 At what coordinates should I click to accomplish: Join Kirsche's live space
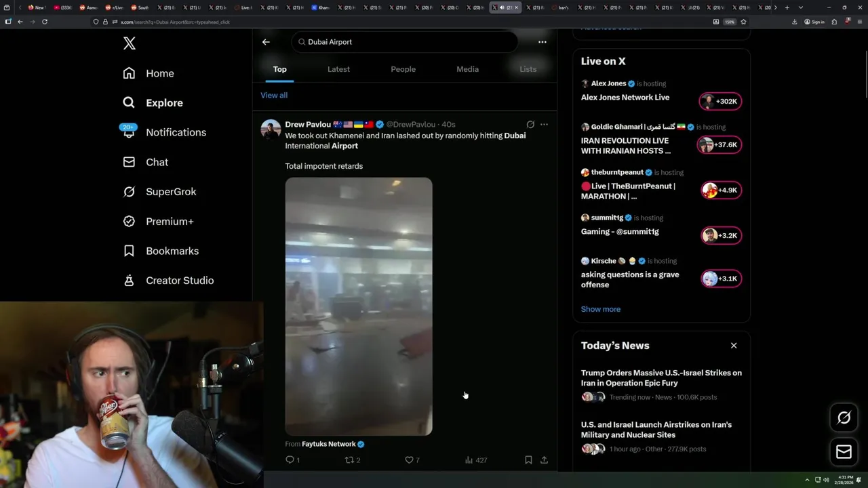(x=630, y=280)
